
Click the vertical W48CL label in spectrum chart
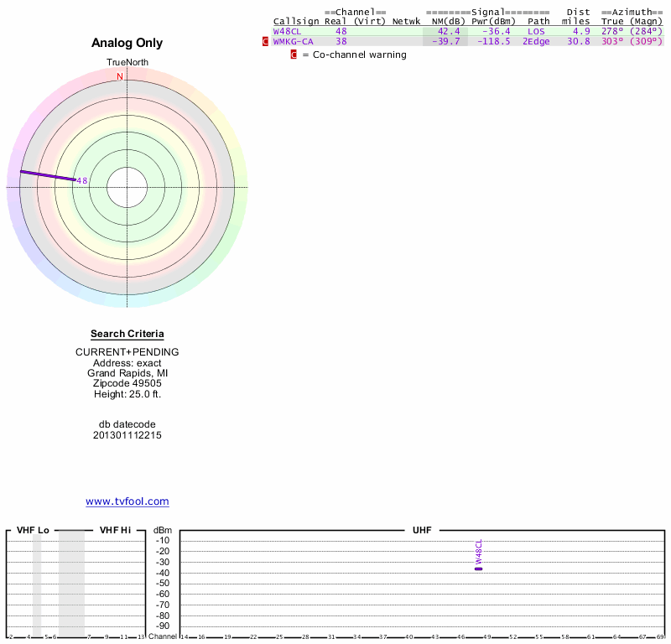[x=478, y=551]
